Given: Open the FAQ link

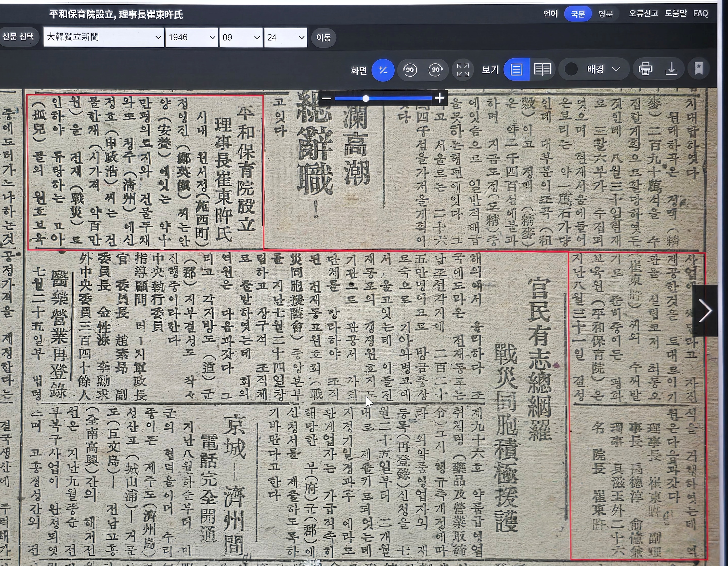Looking at the screenshot, I should point(701,14).
